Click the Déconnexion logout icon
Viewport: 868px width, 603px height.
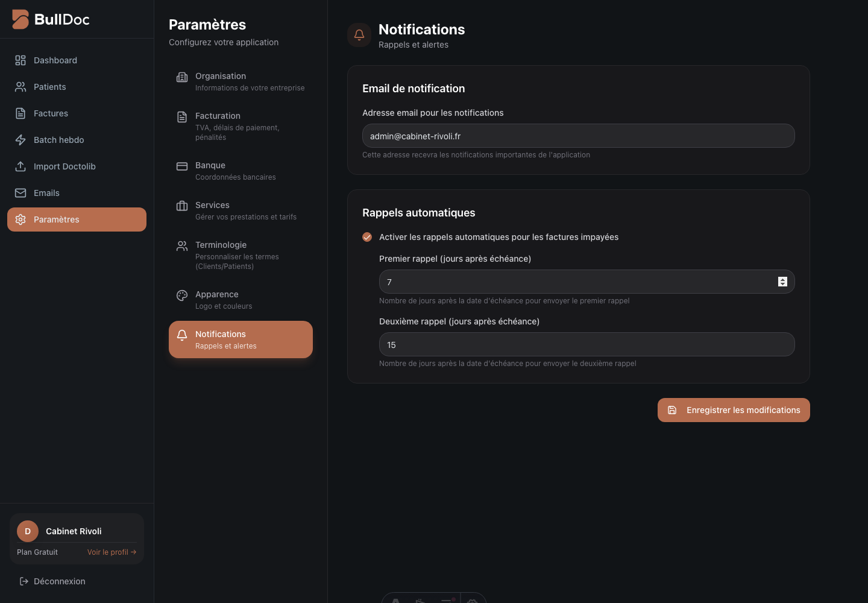coord(24,581)
